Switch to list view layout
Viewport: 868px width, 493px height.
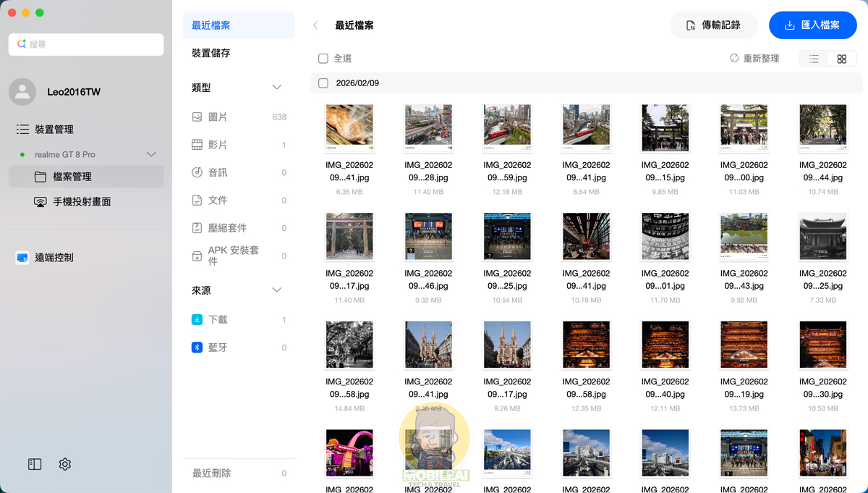(x=814, y=59)
